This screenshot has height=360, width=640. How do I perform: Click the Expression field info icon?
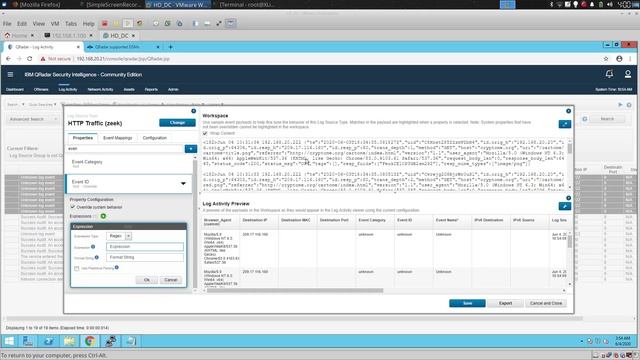[x=93, y=247]
